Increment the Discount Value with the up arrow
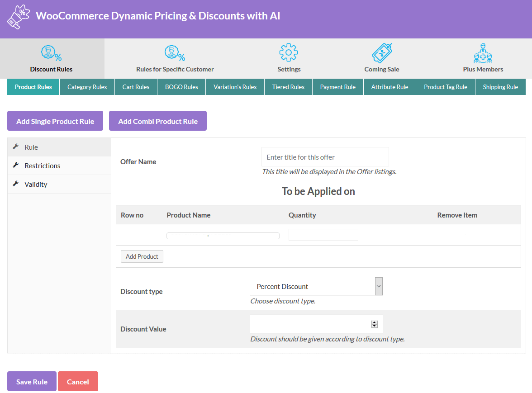Screen dimensions: 532x393 pyautogui.click(x=374, y=322)
